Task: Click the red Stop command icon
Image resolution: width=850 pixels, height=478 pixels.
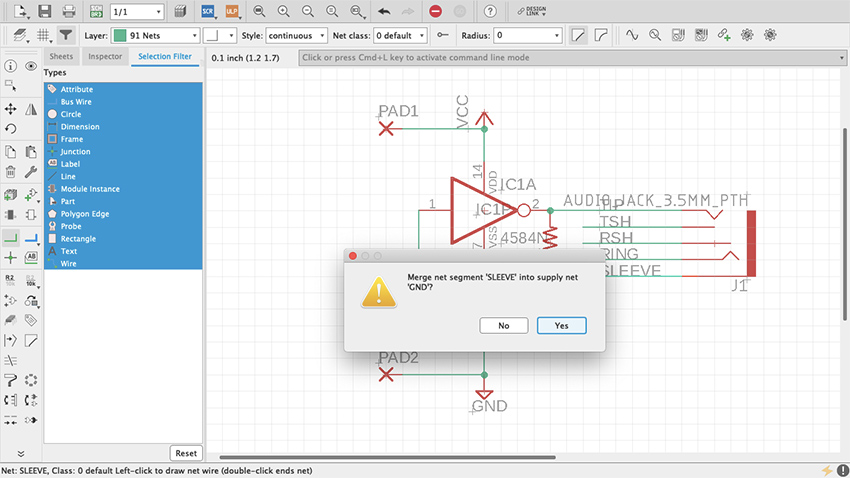Action: click(435, 11)
